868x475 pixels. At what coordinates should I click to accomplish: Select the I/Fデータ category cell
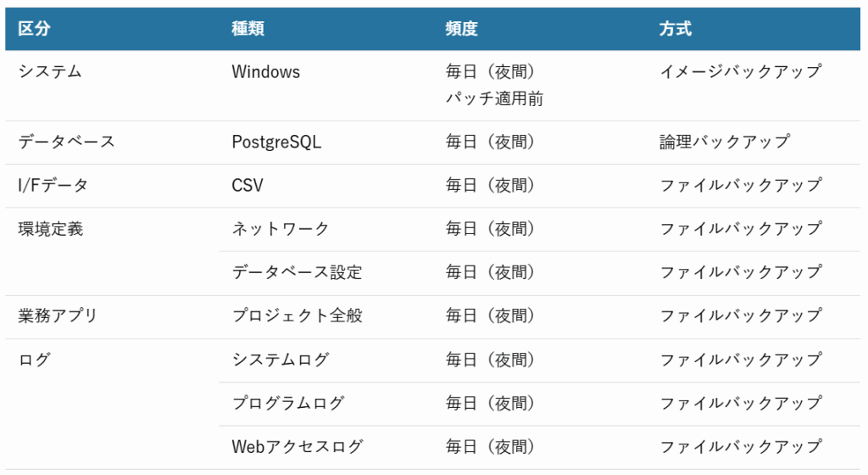[53, 185]
